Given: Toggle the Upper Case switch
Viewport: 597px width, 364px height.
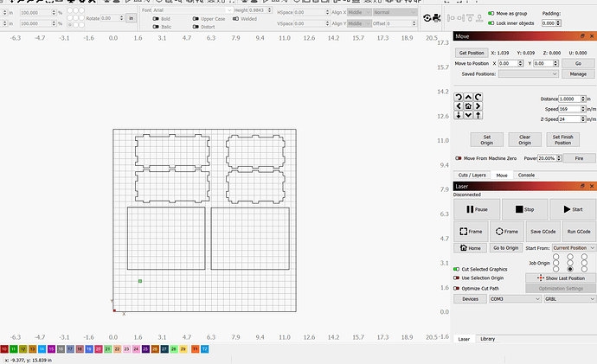Looking at the screenshot, I should [196, 19].
